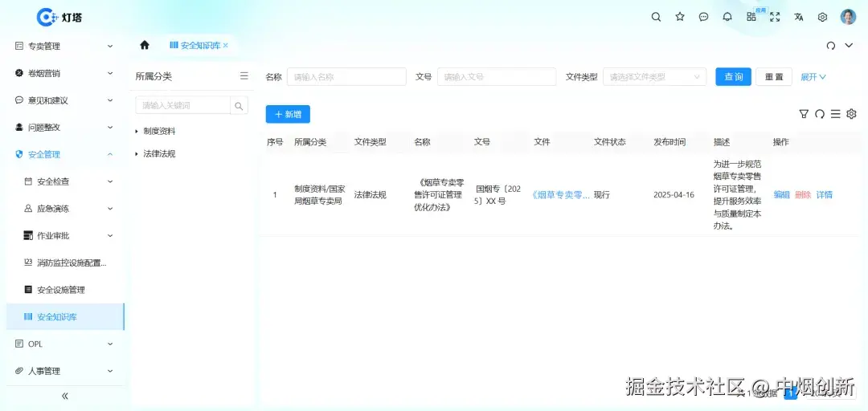The width and height of the screenshot is (868, 411).
Task: Toggle fullscreen mode icon
Action: 775,17
